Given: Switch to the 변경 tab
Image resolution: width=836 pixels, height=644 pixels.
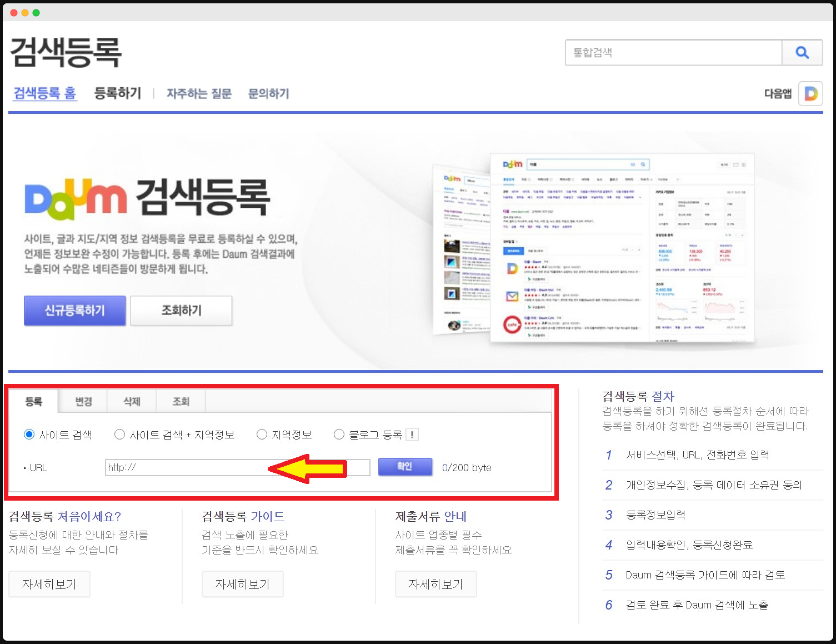Looking at the screenshot, I should tap(83, 401).
